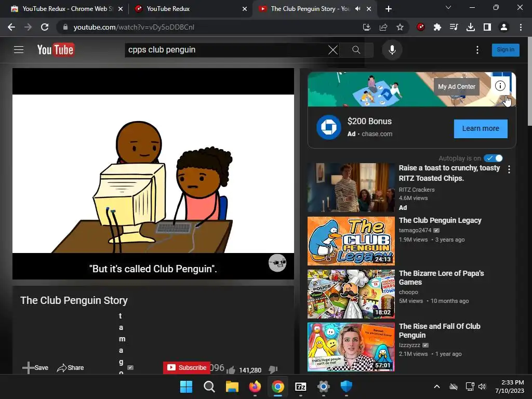Go to the YouTube home logo

coord(56,50)
